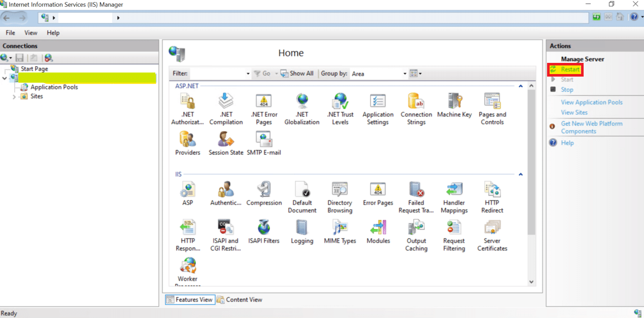Open the Output Caching feature
This screenshot has width=644, height=318.
tap(416, 235)
